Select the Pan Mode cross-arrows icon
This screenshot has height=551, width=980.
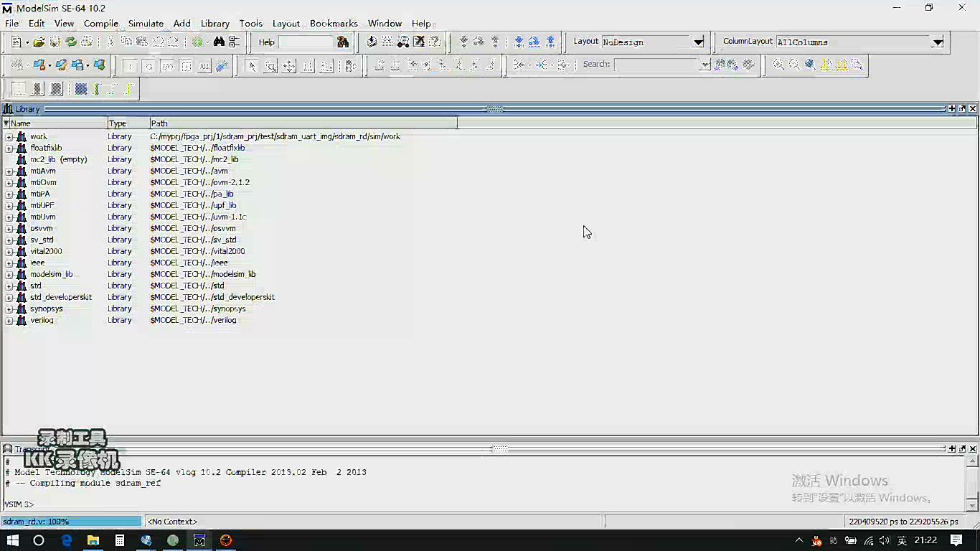click(289, 66)
